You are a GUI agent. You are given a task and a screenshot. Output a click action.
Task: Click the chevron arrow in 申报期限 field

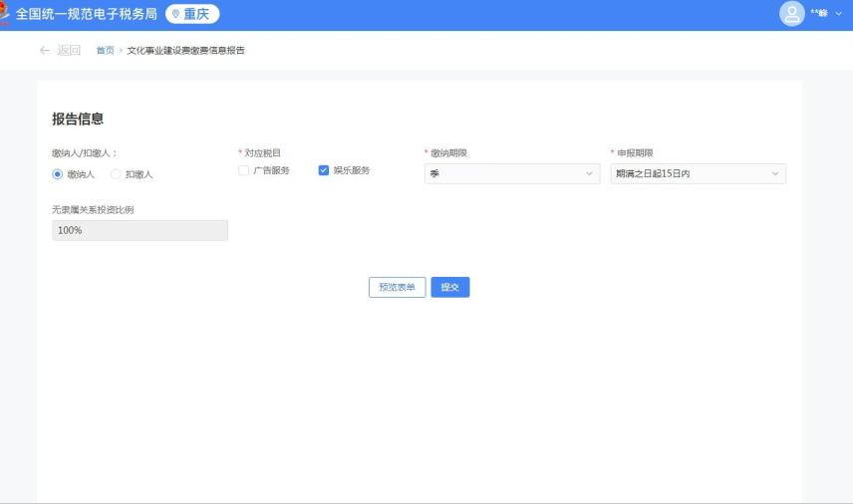pos(774,174)
